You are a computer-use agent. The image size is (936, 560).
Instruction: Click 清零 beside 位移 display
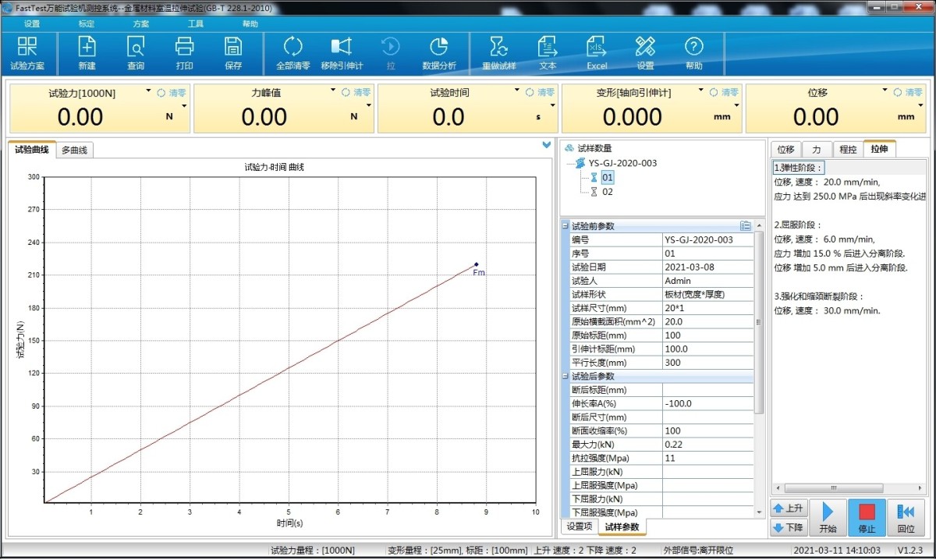coord(909,92)
